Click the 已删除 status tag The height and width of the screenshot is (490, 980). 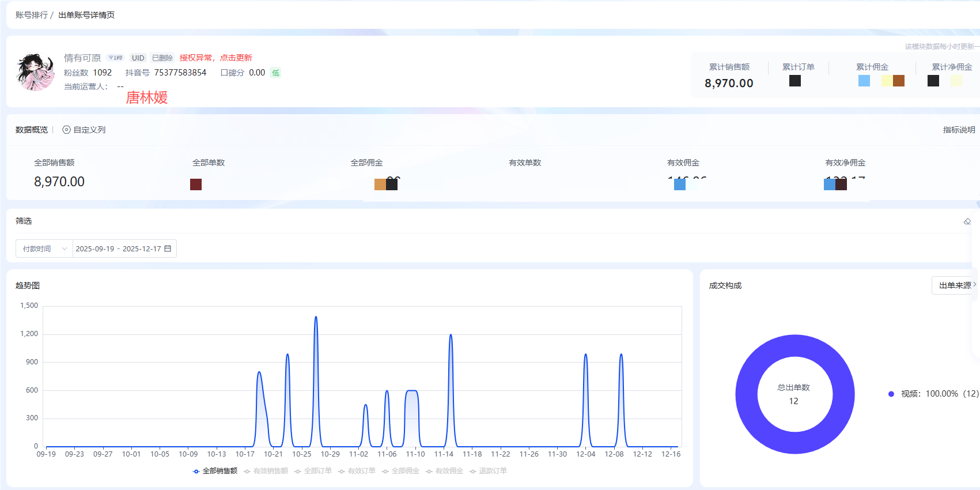point(162,58)
